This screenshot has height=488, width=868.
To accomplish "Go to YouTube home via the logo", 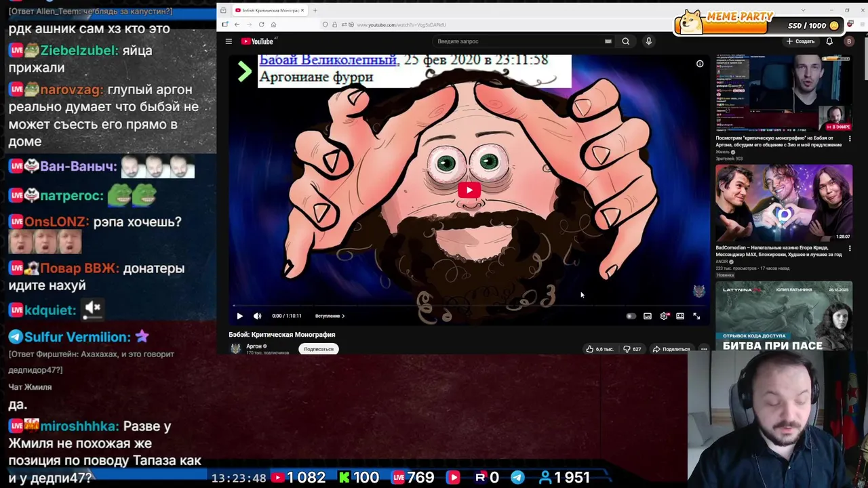I will click(x=257, y=41).
